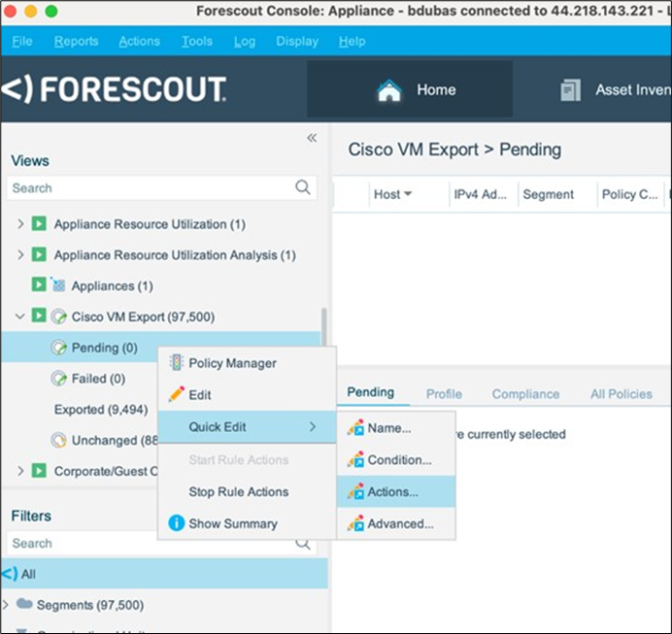Expand the Corporate/Guest policy node

(x=20, y=471)
